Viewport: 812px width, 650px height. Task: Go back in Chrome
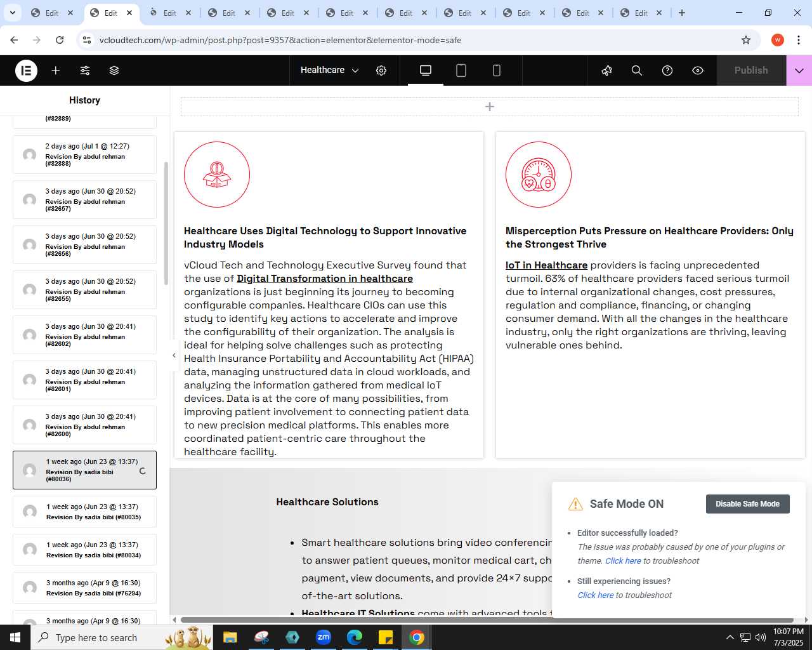coord(14,40)
